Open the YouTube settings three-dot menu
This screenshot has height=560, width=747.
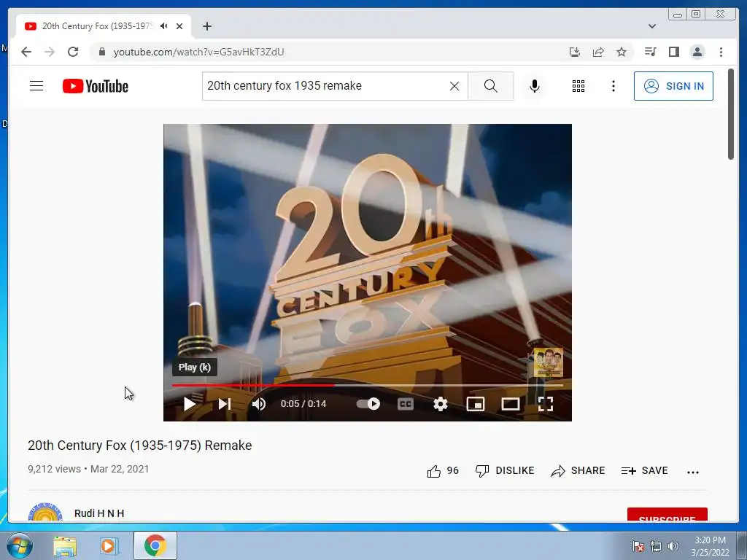[613, 86]
